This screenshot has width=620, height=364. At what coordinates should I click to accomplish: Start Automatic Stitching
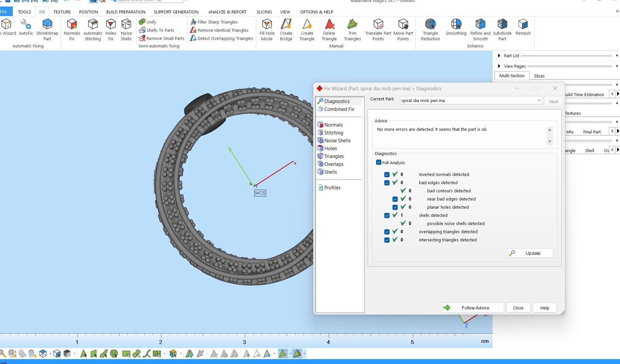pos(93,30)
